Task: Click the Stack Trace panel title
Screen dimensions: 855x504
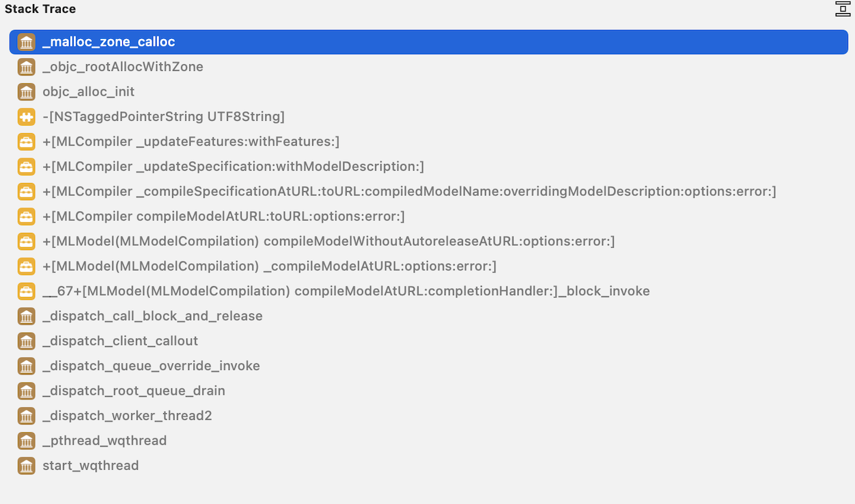Action: click(x=38, y=9)
